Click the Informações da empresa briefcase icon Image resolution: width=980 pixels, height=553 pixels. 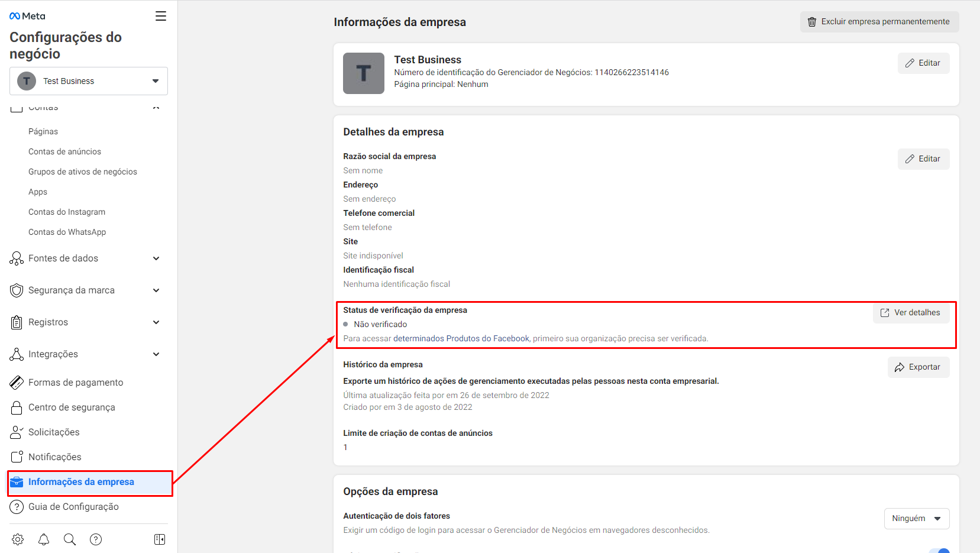[17, 482]
